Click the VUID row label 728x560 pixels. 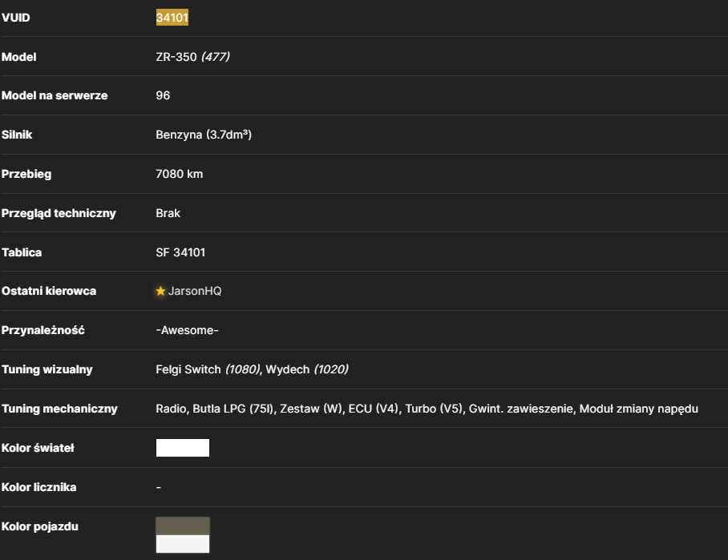[16, 18]
